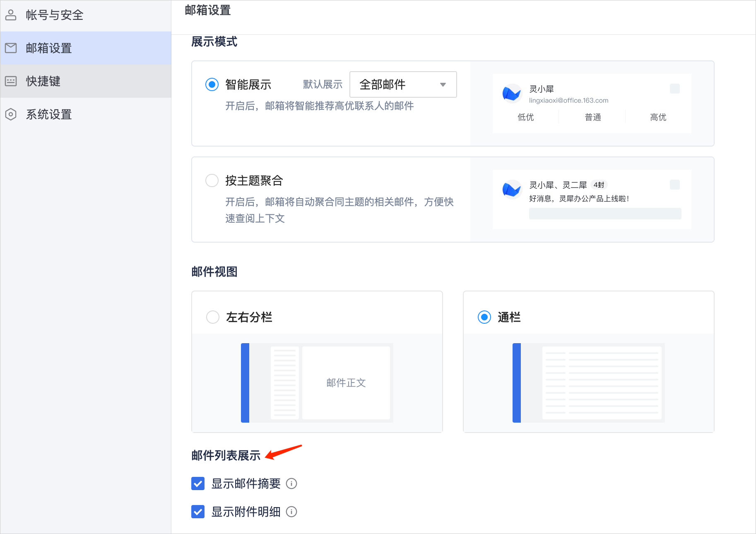Click the 邮箱设置 page title at top
Image resolution: width=756 pixels, height=534 pixels.
click(208, 10)
